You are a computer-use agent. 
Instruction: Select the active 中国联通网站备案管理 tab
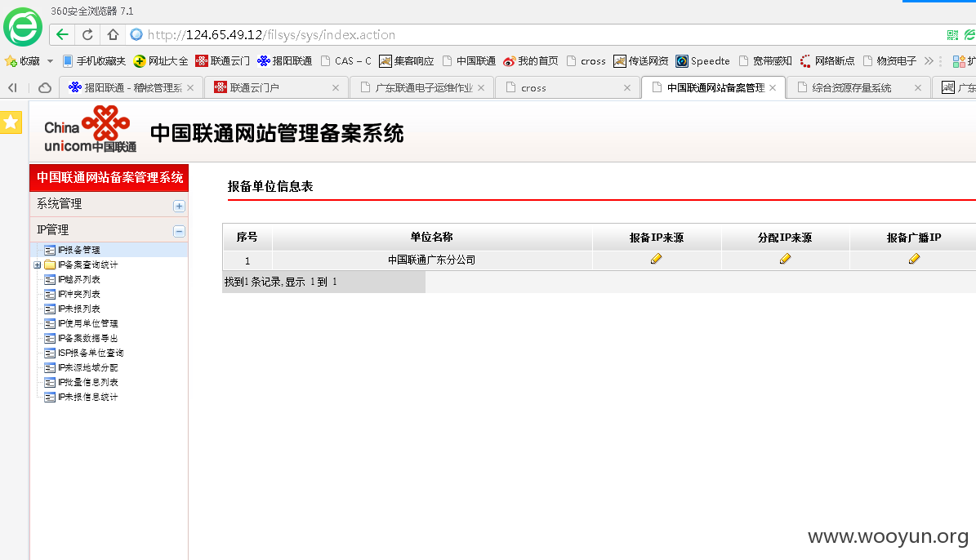[713, 87]
